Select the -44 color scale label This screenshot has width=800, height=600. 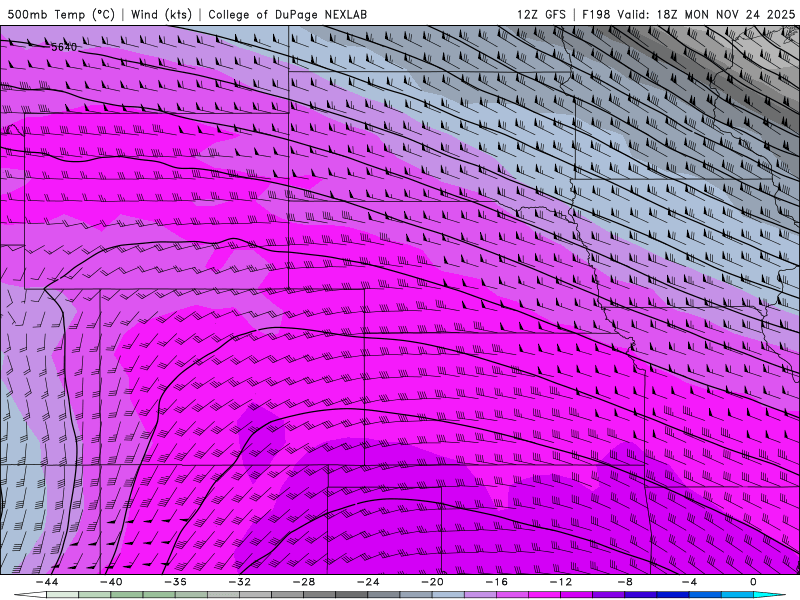(x=47, y=582)
